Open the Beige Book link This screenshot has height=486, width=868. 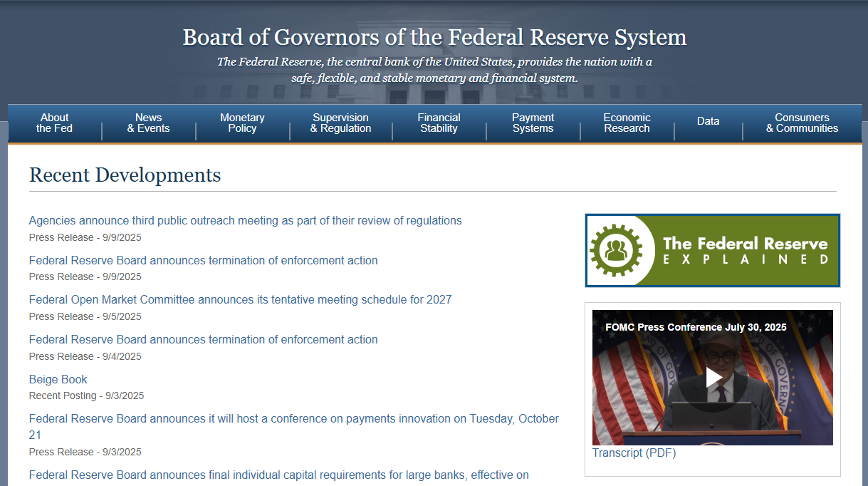coord(58,380)
